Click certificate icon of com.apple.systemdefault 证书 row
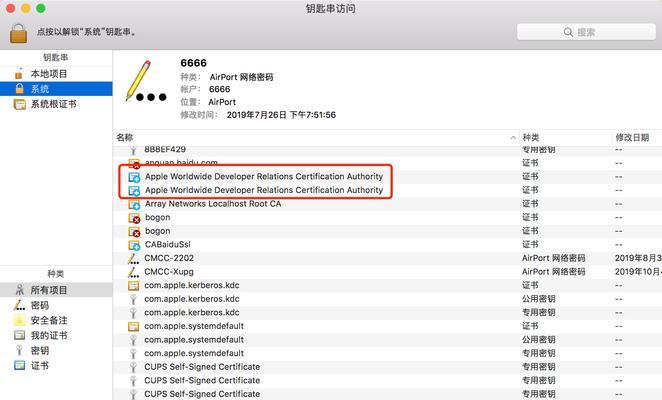Viewport: 662px width, 400px height. [133, 327]
